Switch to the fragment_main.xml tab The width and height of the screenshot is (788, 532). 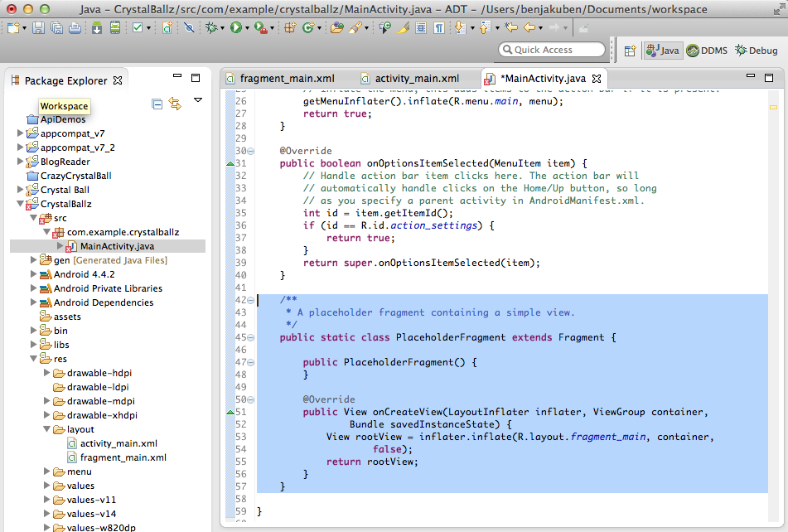click(286, 79)
